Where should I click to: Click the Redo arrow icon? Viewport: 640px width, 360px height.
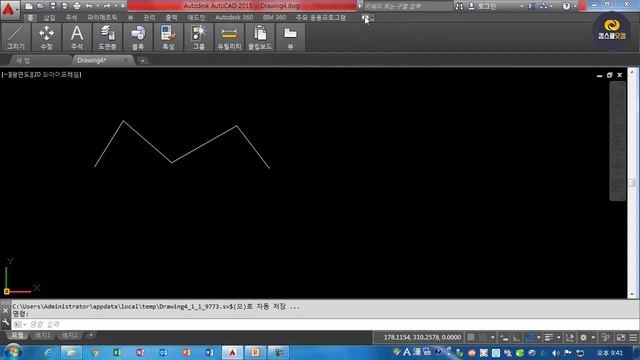(x=107, y=6)
